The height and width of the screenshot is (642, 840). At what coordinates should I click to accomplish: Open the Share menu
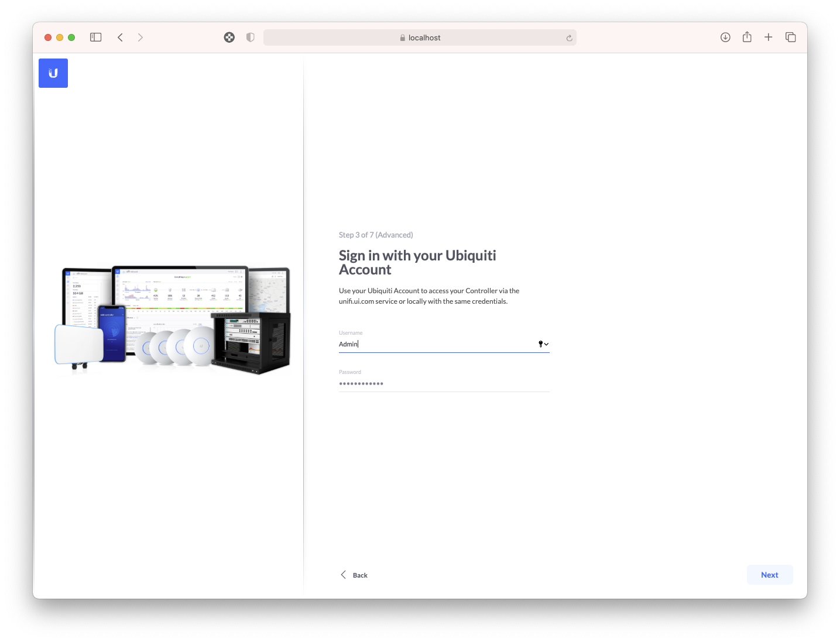747,37
